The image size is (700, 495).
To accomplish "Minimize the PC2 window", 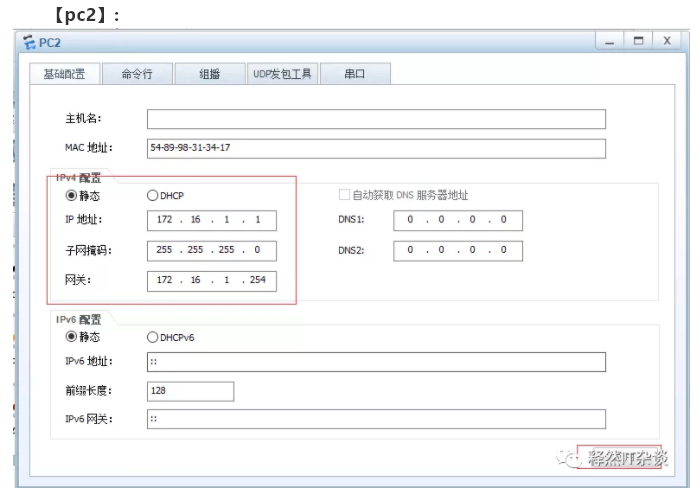I will [609, 41].
